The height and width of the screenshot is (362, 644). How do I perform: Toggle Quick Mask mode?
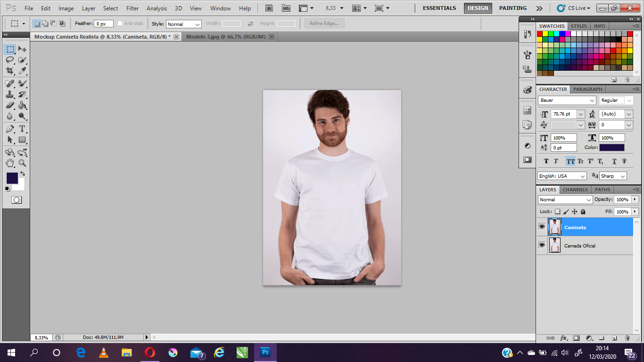coord(17,200)
